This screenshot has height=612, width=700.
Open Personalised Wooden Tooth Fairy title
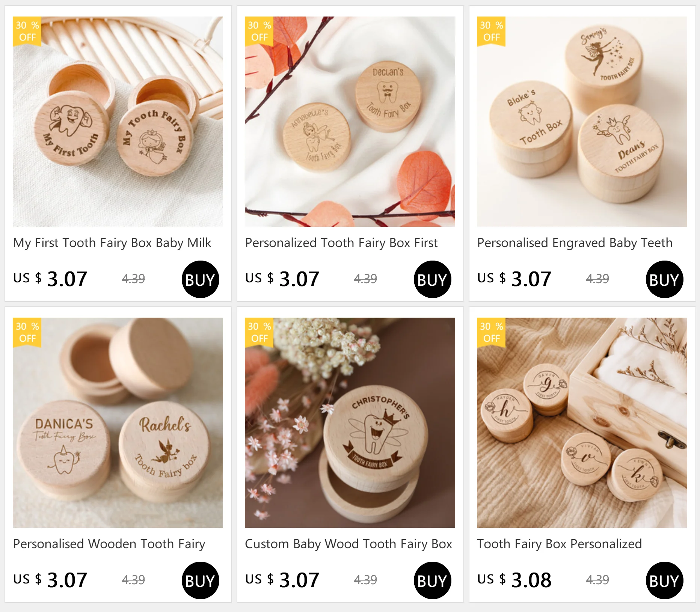click(x=109, y=544)
